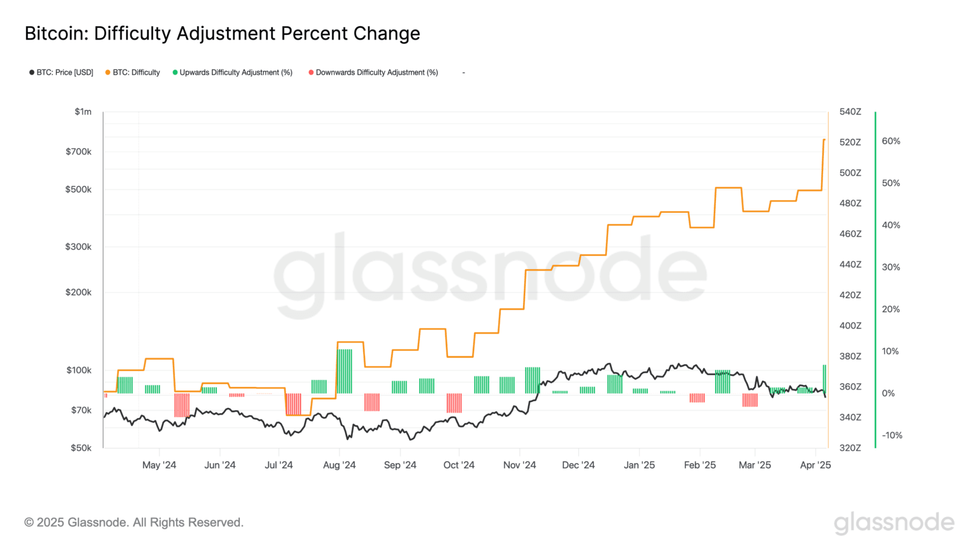Click the $1m price axis label
Screen dimensions: 980x551
(x=83, y=112)
